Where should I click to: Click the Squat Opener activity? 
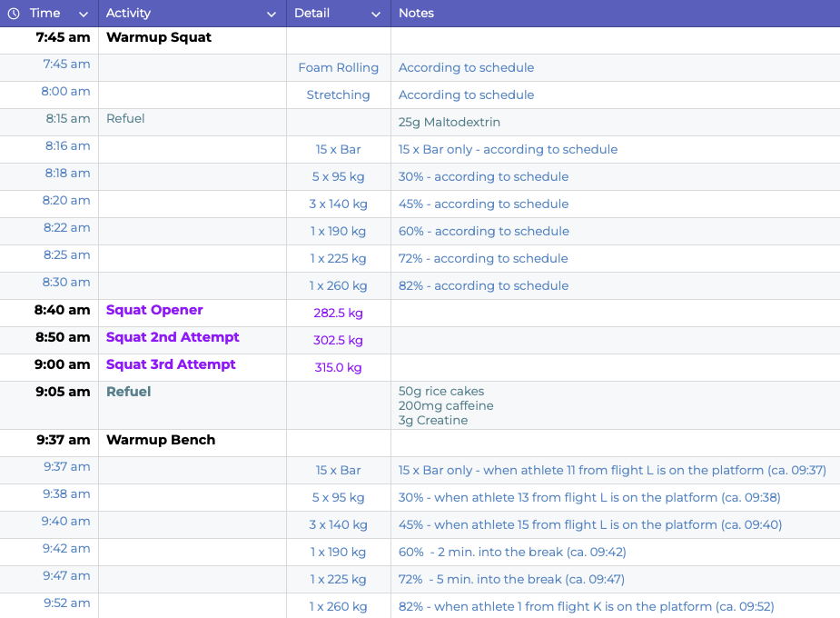click(154, 310)
